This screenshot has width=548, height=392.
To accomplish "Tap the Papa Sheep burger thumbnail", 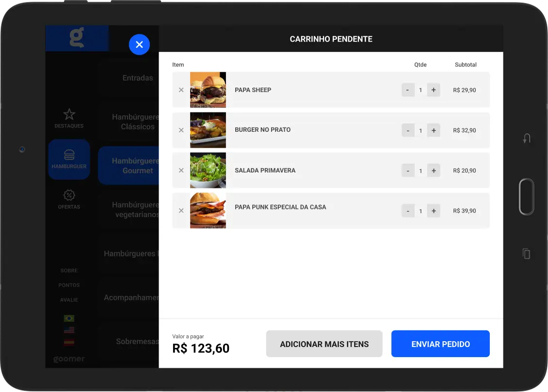I will [x=208, y=90].
